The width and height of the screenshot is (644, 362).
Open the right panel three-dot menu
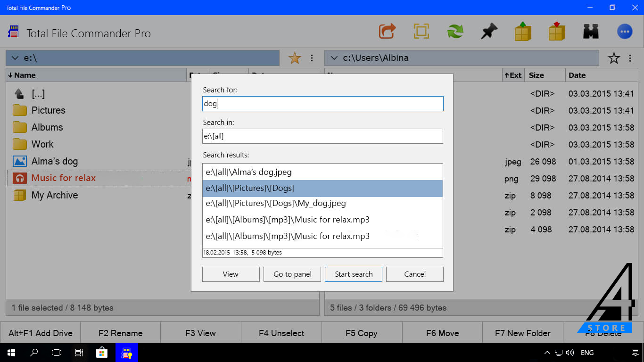click(630, 58)
